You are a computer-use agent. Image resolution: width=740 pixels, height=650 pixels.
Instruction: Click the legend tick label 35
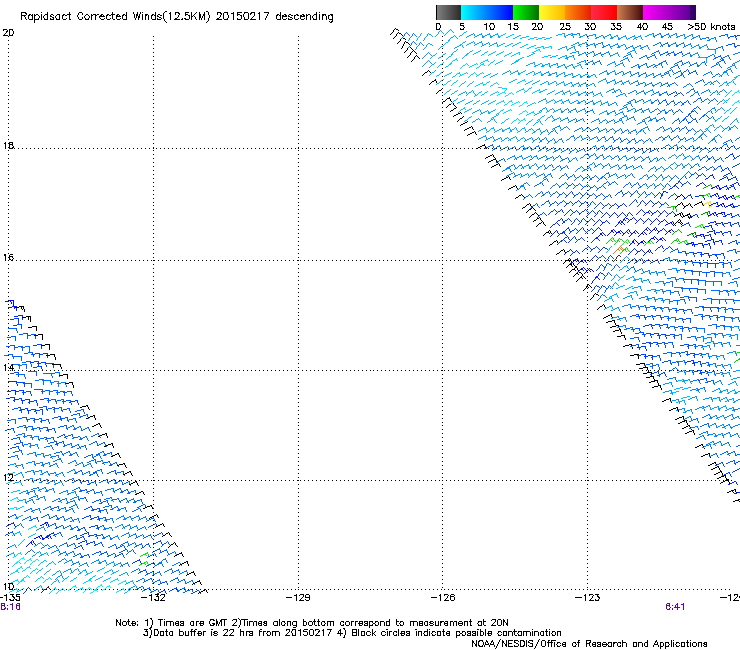(x=616, y=27)
